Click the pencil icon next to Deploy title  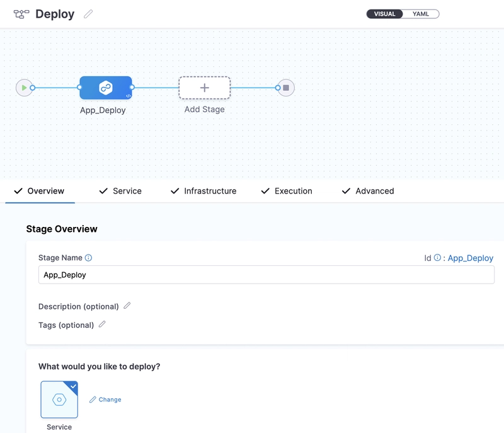click(88, 14)
